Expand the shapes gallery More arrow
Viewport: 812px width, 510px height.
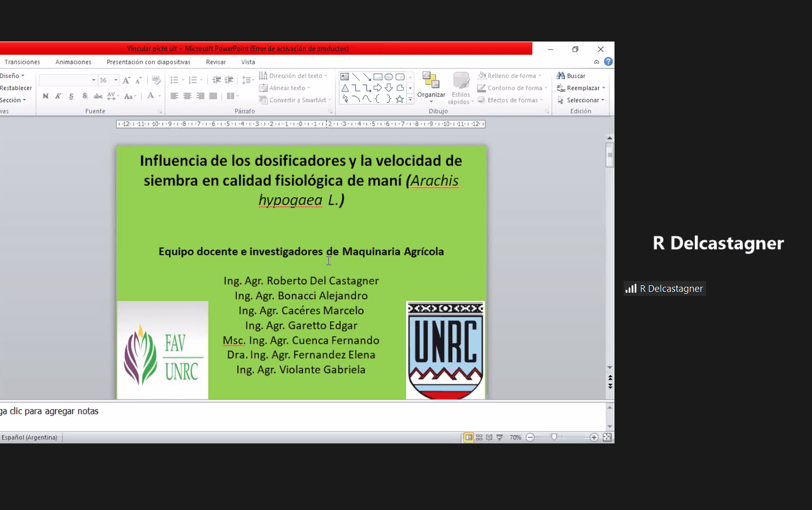[410, 100]
